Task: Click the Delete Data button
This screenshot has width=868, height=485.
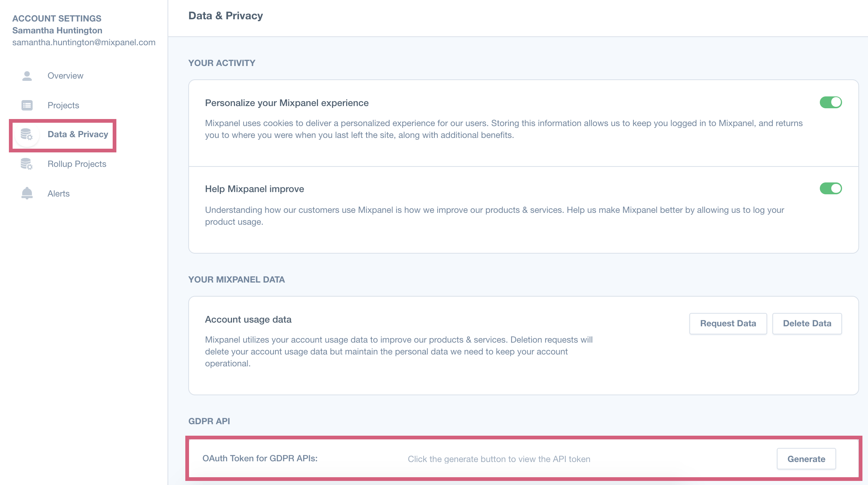Action: pos(807,323)
